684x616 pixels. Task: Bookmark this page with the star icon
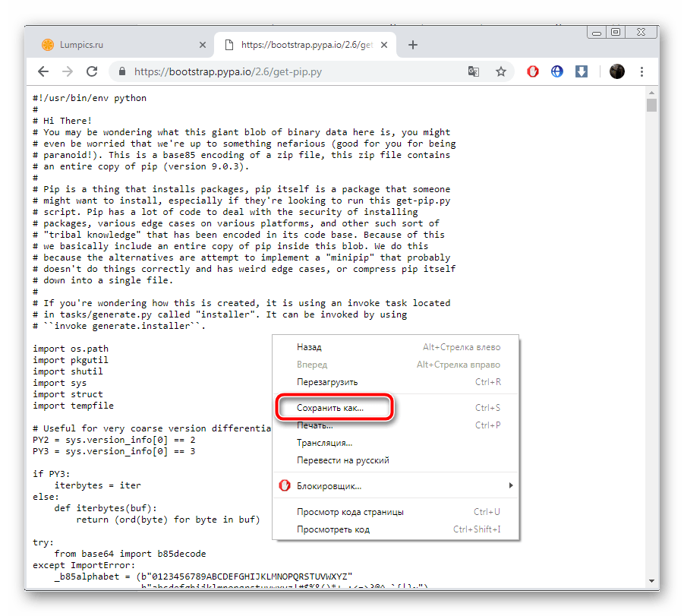click(501, 71)
